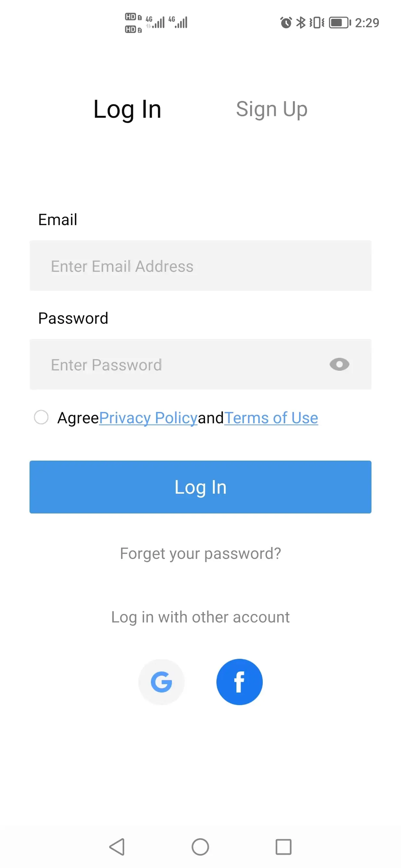This screenshot has height=868, width=401.
Task: Open the Privacy Policy link
Action: 148,418
